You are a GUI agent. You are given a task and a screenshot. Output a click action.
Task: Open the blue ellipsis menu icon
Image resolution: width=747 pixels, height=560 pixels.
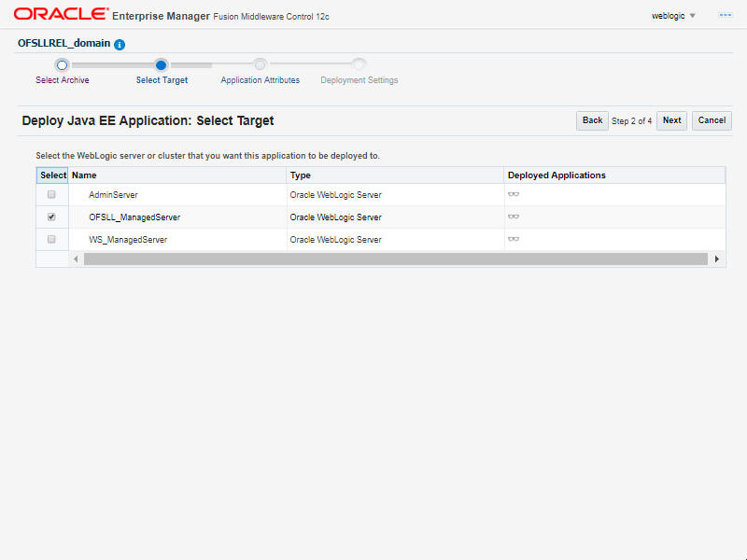point(726,15)
